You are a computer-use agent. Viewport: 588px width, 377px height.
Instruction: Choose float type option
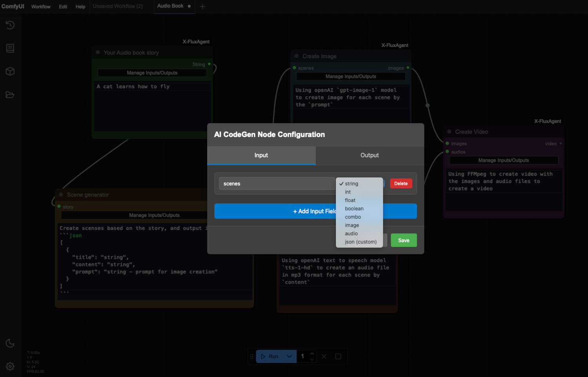pos(350,200)
